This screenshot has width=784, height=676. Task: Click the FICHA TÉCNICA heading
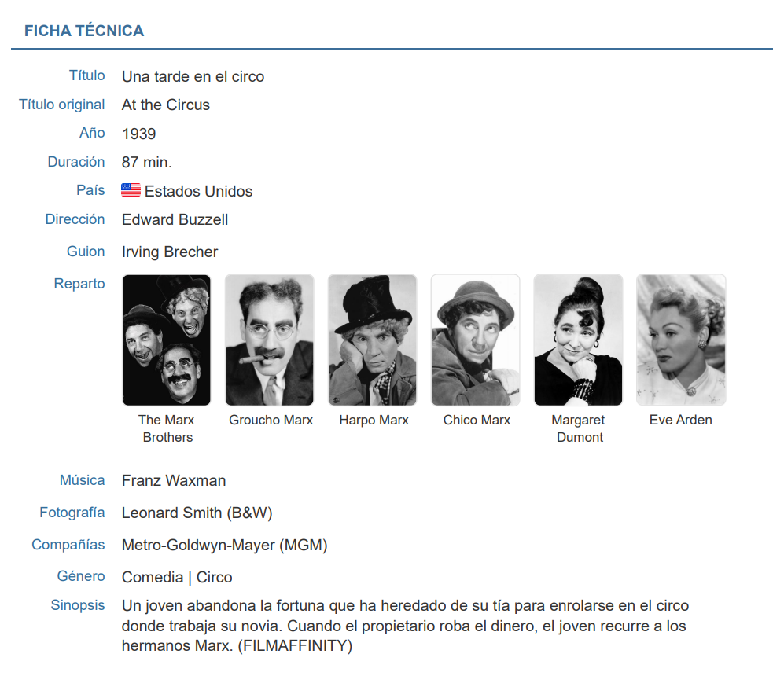tap(84, 31)
